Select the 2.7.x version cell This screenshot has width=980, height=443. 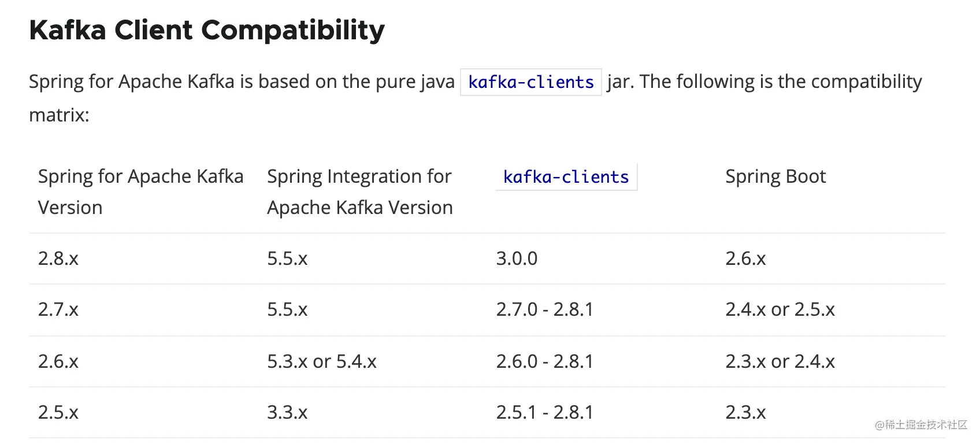click(x=58, y=309)
